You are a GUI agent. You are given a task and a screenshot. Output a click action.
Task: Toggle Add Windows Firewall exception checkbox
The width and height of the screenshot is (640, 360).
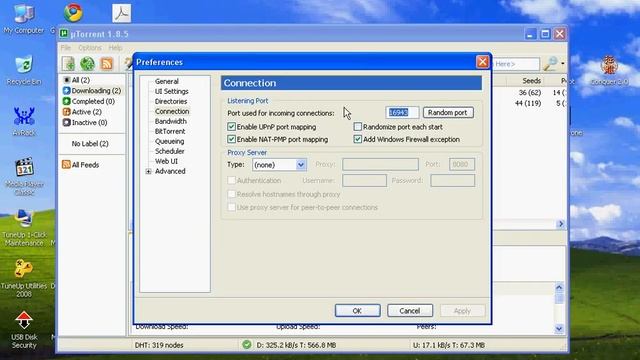[358, 139]
